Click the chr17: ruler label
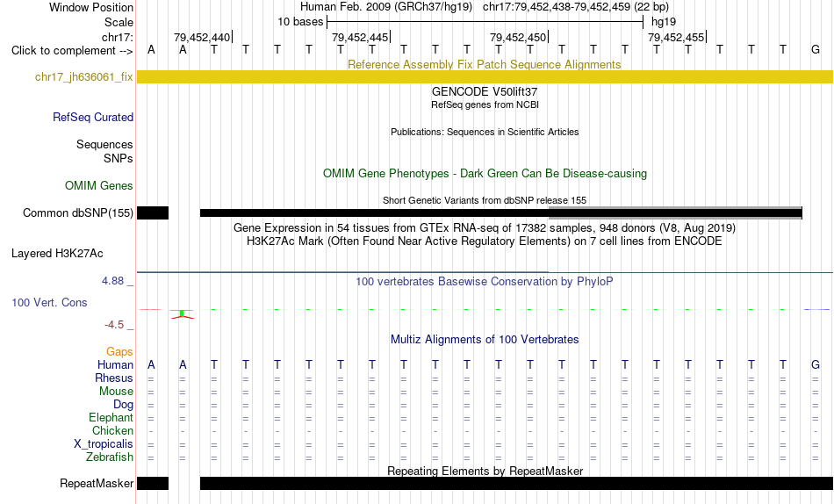The width and height of the screenshot is (834, 504). pos(117,37)
